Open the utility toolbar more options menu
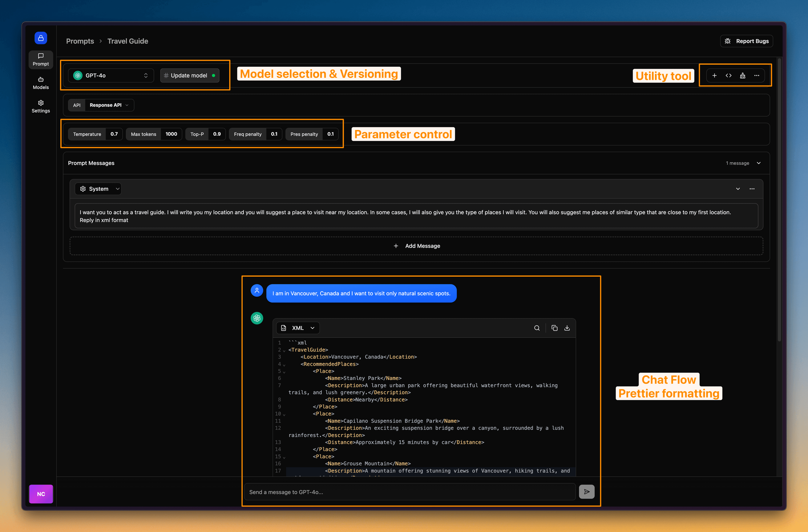 coord(757,75)
